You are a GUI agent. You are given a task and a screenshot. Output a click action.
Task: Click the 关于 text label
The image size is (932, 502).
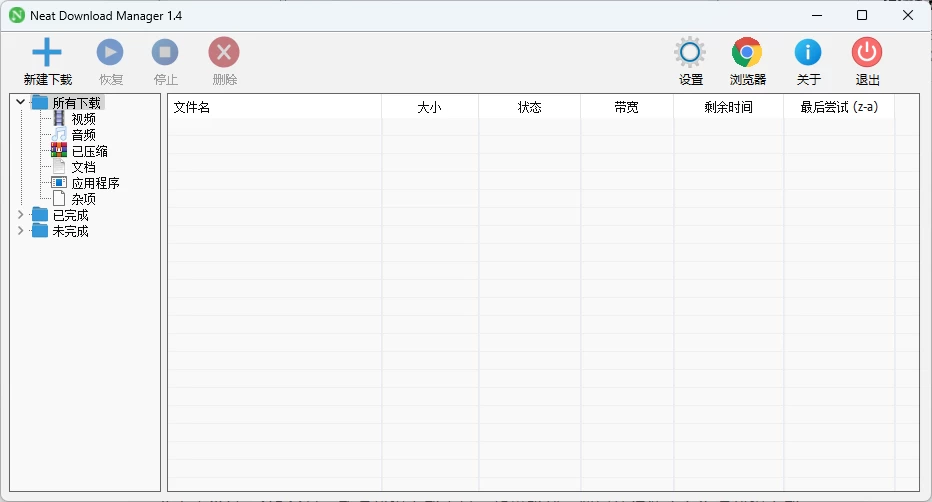[808, 80]
